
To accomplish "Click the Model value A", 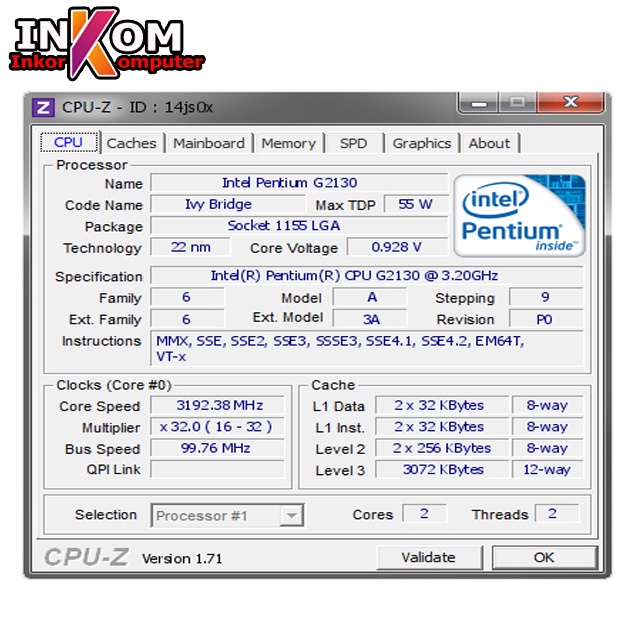I will point(370,297).
